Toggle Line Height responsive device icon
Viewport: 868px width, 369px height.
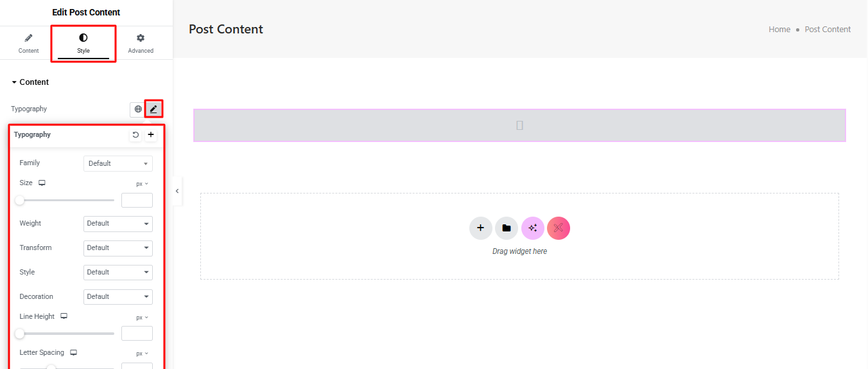pos(64,316)
